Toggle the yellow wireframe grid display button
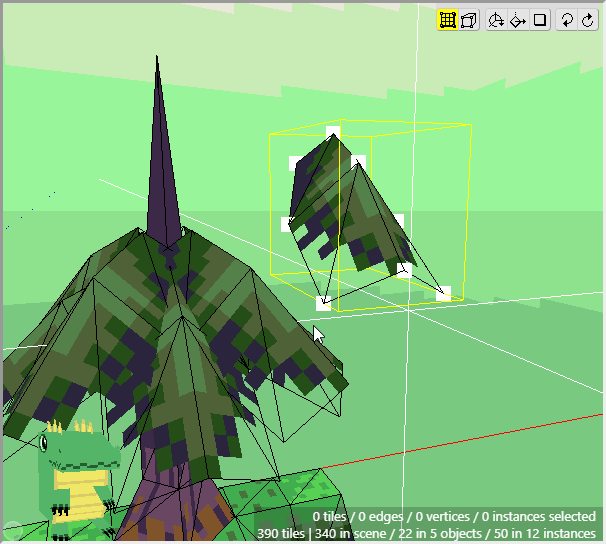 (448, 20)
